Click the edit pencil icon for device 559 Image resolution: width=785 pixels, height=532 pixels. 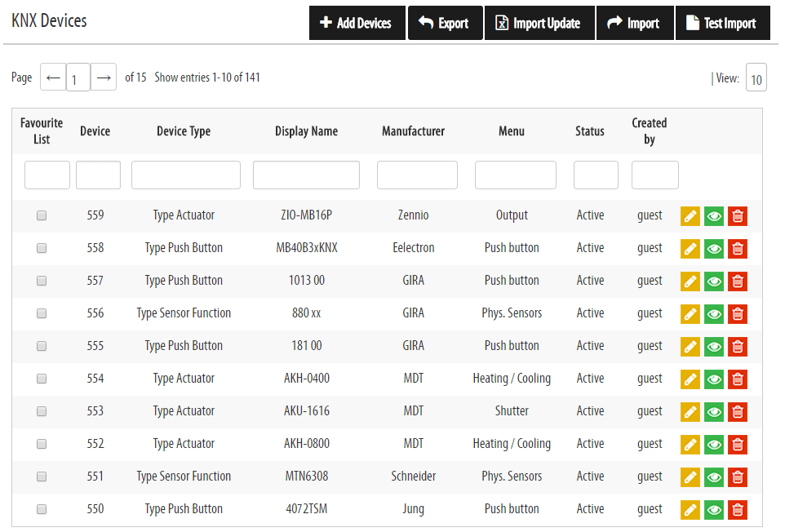[x=690, y=216]
